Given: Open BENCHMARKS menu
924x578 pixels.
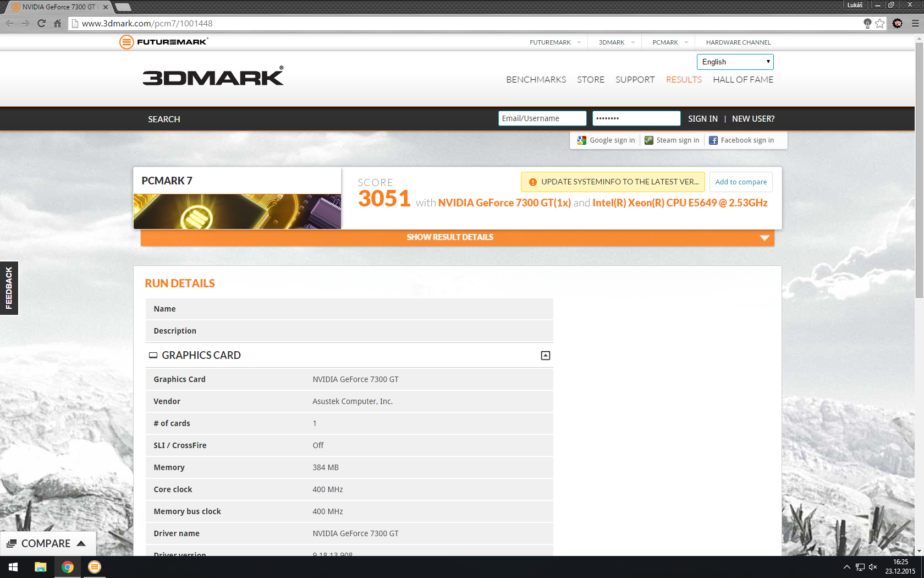Looking at the screenshot, I should click(536, 80).
